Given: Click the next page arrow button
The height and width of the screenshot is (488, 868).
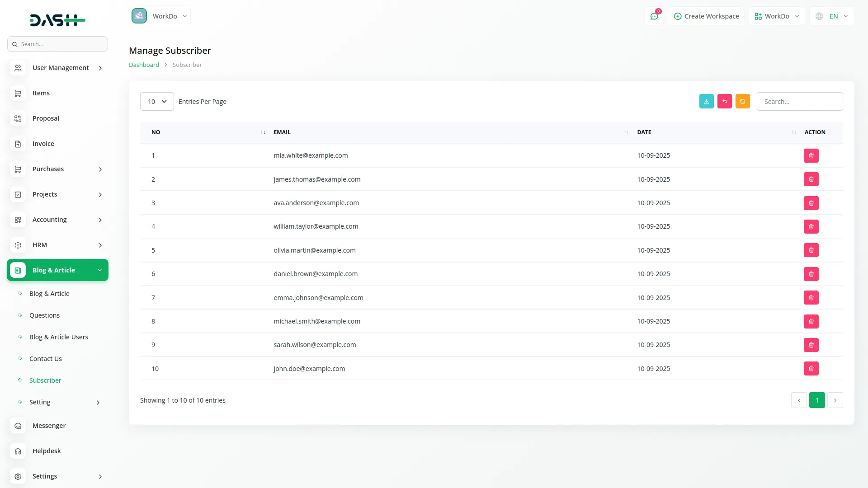Looking at the screenshot, I should tap(835, 400).
